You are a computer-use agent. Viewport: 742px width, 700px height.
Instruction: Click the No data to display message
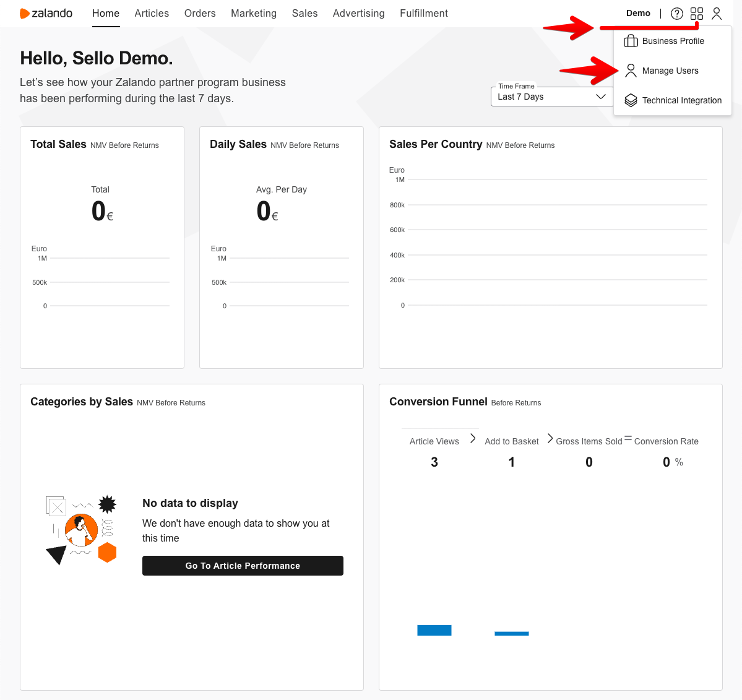coord(190,503)
